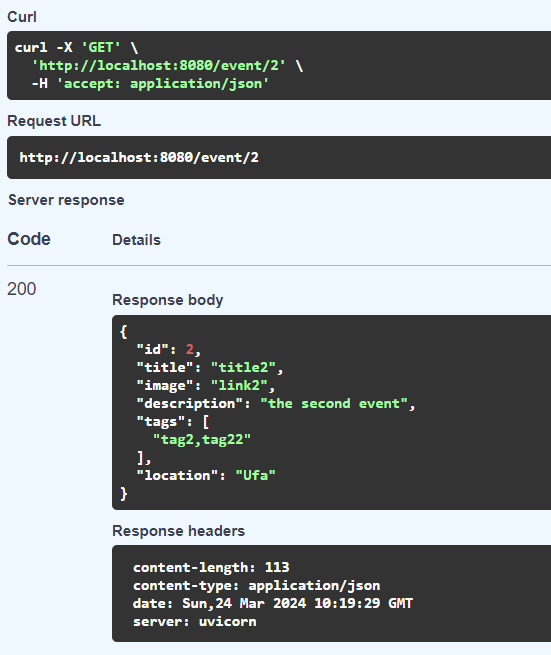This screenshot has width=551, height=655.
Task: Click the curl URL 'http://localhost:8080/event/2' line
Action: 168,66
